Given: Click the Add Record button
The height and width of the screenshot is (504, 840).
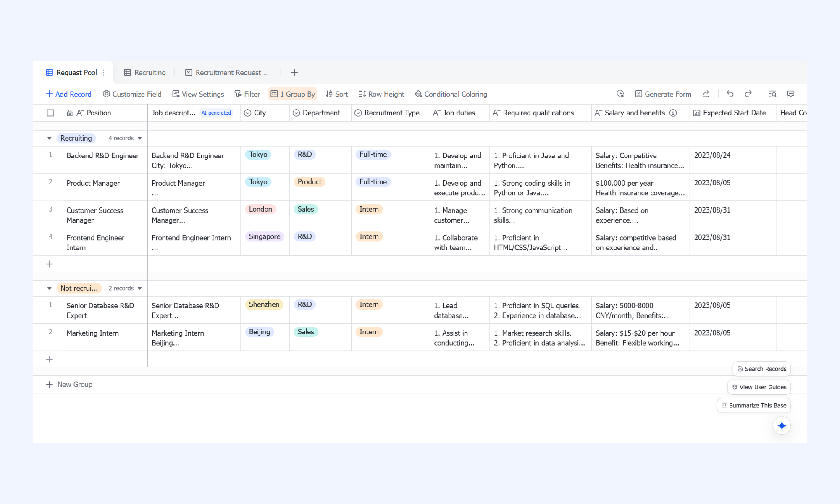Looking at the screenshot, I should tap(68, 94).
